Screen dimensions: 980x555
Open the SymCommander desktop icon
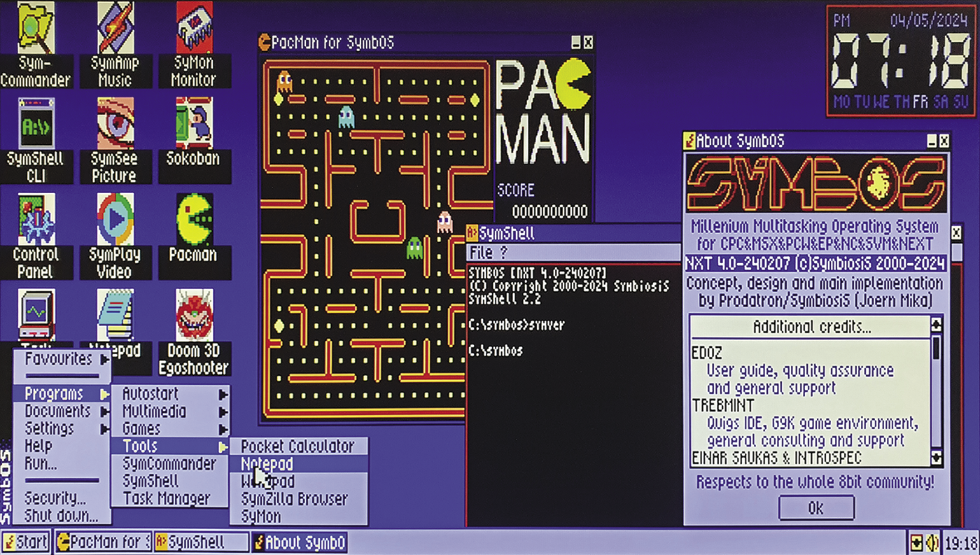click(x=36, y=45)
